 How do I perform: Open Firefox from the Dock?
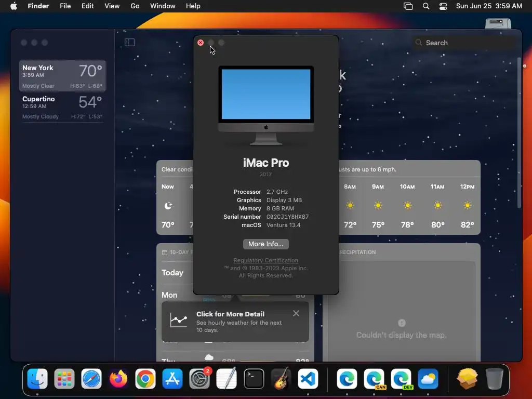click(x=118, y=379)
